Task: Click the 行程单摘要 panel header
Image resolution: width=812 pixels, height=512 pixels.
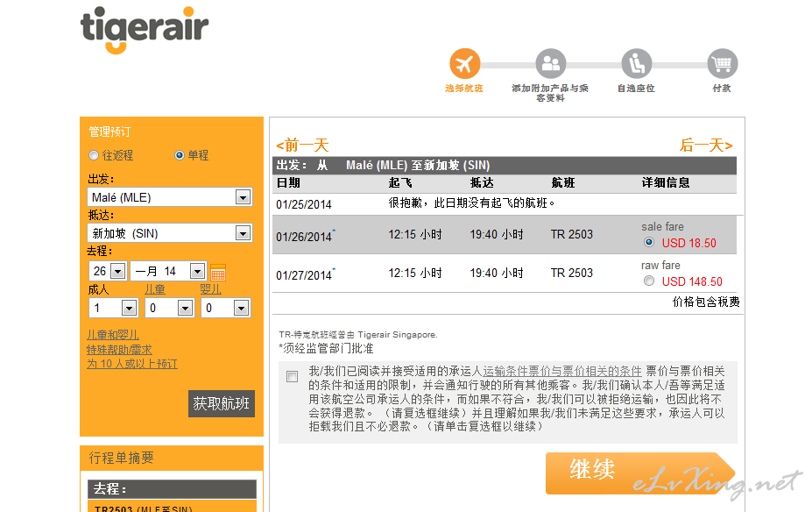Action: 172,459
